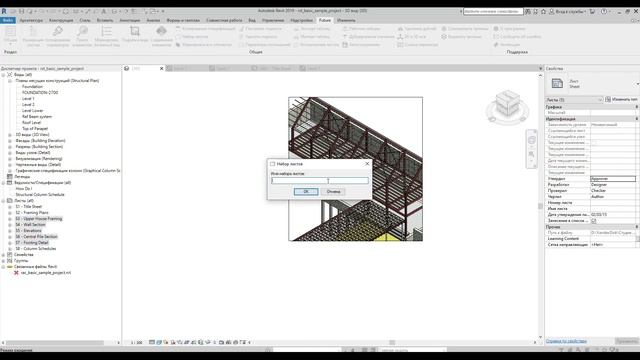Open the Управление ribbon tab
640x360 pixels.
tap(273, 20)
